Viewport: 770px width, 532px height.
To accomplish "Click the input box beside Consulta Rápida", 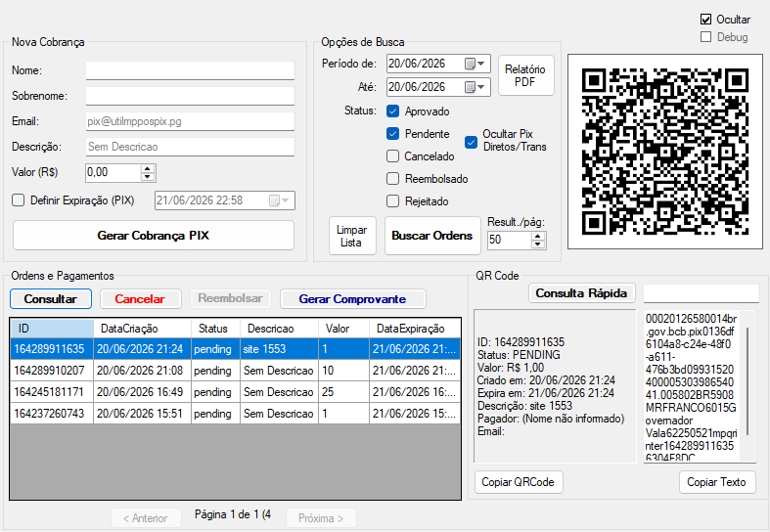I will (702, 293).
